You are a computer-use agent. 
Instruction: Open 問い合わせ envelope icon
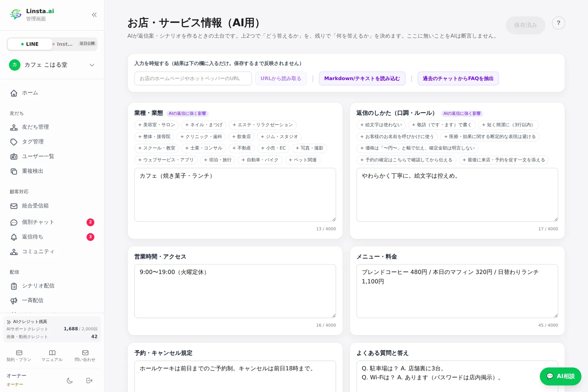85,353
